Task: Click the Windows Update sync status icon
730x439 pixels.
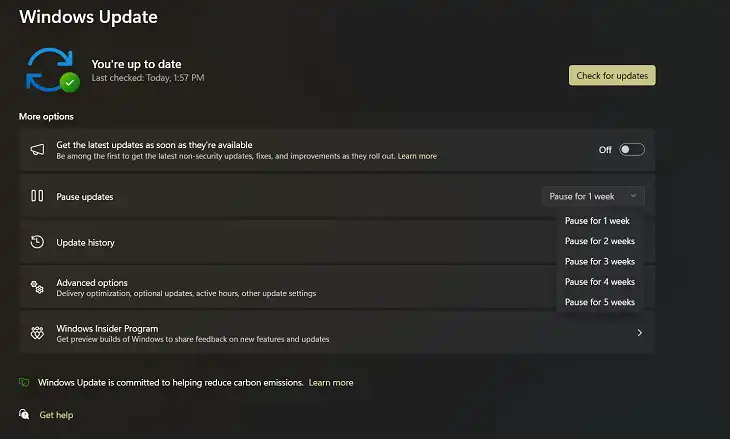Action: coord(53,70)
